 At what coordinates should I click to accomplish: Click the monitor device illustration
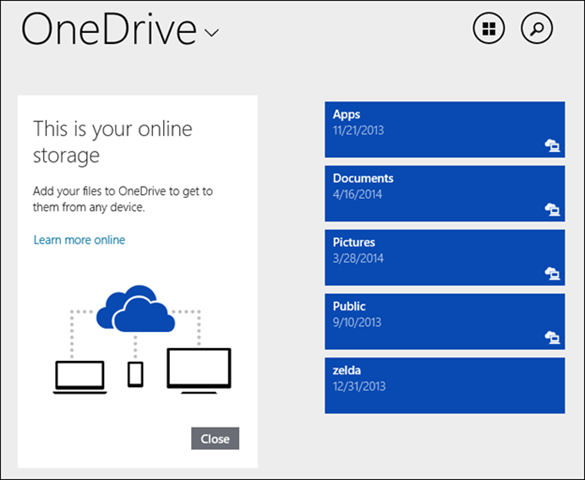point(199,371)
